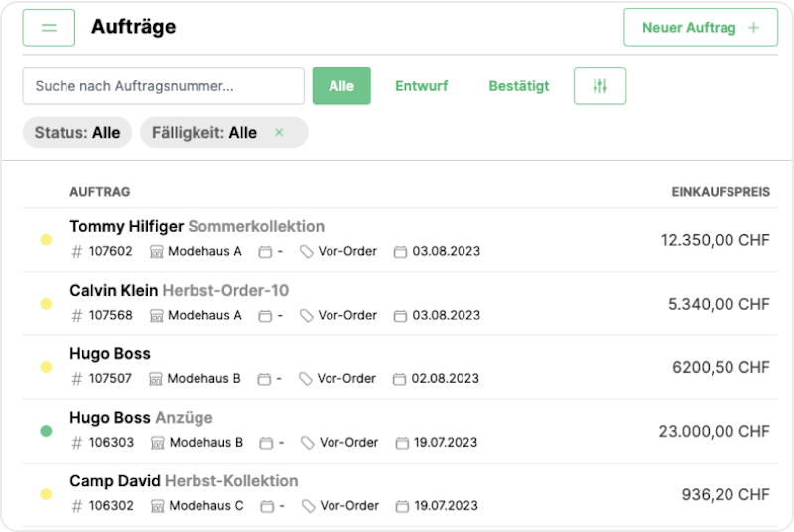
Task: Click the hash icon beside 107568
Action: (x=77, y=316)
